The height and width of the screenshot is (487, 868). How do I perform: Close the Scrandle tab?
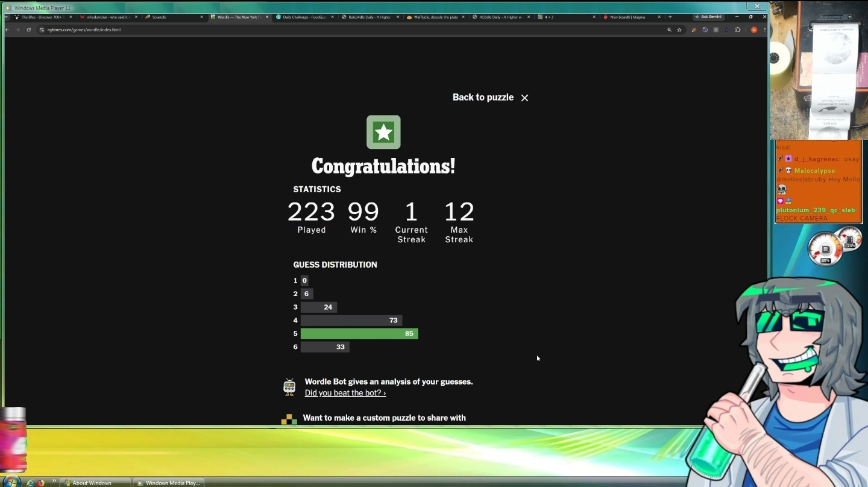click(201, 17)
